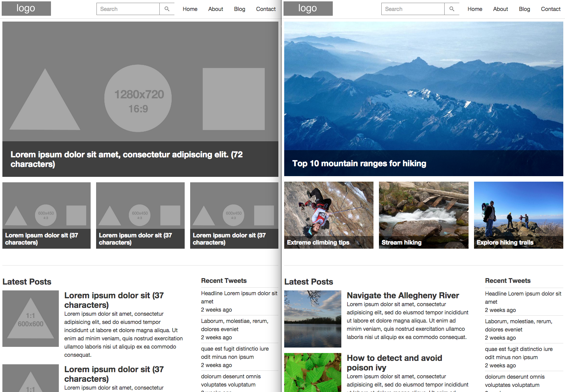Open Home in the left page navigation
The image size is (565, 392).
tap(190, 9)
